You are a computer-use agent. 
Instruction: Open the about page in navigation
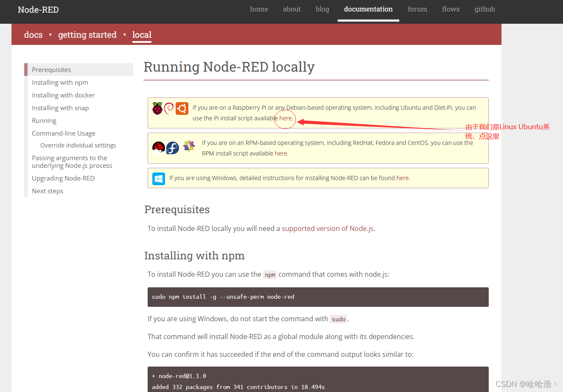[292, 9]
